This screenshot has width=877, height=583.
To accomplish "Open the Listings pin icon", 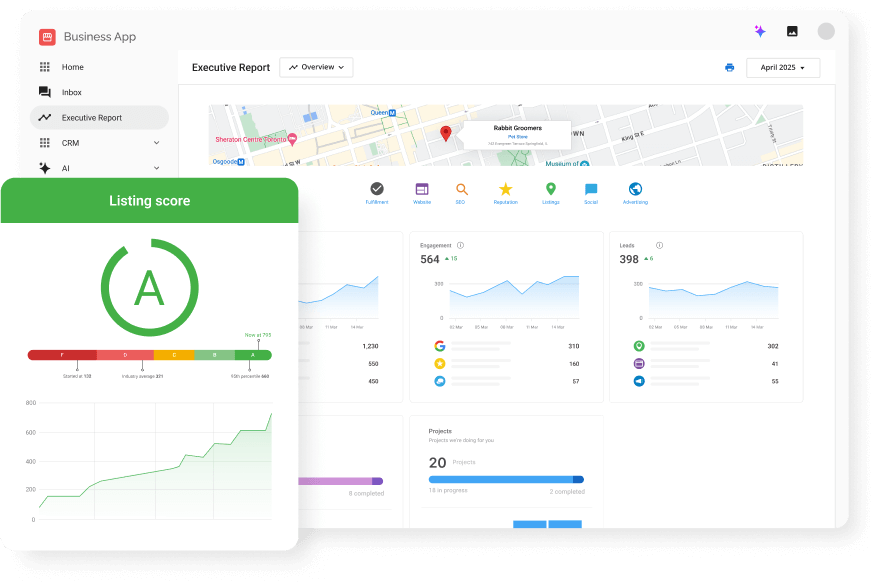I will 550,190.
